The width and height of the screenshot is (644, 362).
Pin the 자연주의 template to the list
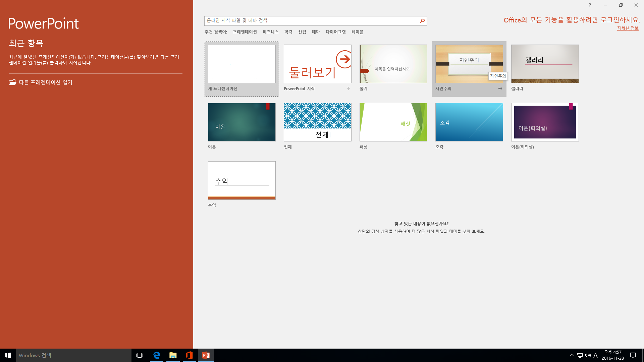click(500, 88)
